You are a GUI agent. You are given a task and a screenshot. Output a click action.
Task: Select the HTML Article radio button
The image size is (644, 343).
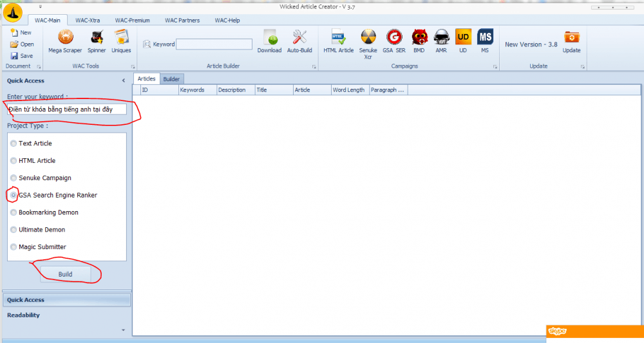14,161
